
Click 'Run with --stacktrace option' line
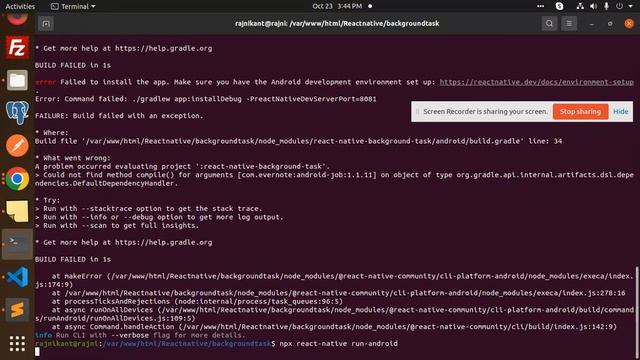149,209
